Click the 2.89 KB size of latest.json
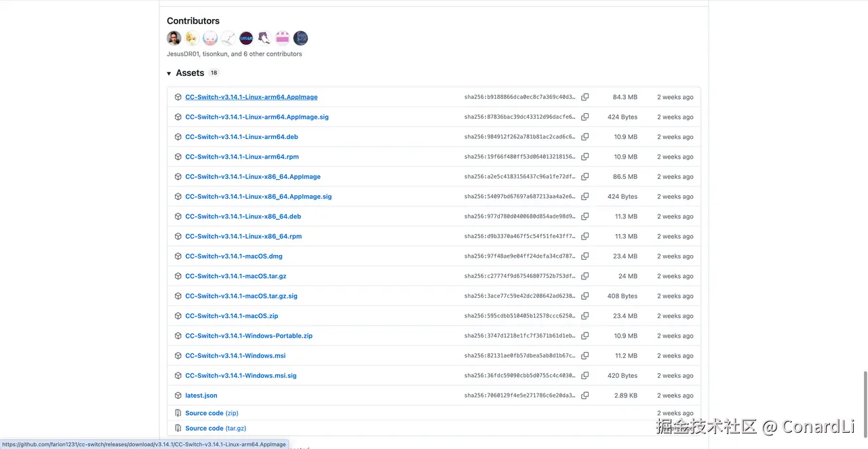868x449 pixels. pyautogui.click(x=626, y=395)
